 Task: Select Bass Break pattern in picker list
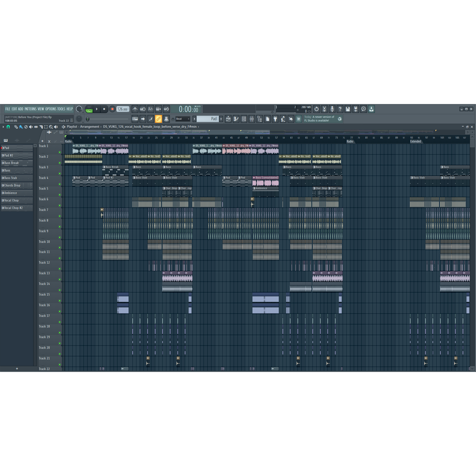coord(17,163)
